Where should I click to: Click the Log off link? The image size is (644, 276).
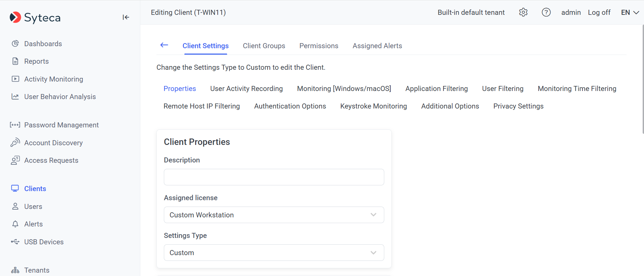(x=599, y=12)
